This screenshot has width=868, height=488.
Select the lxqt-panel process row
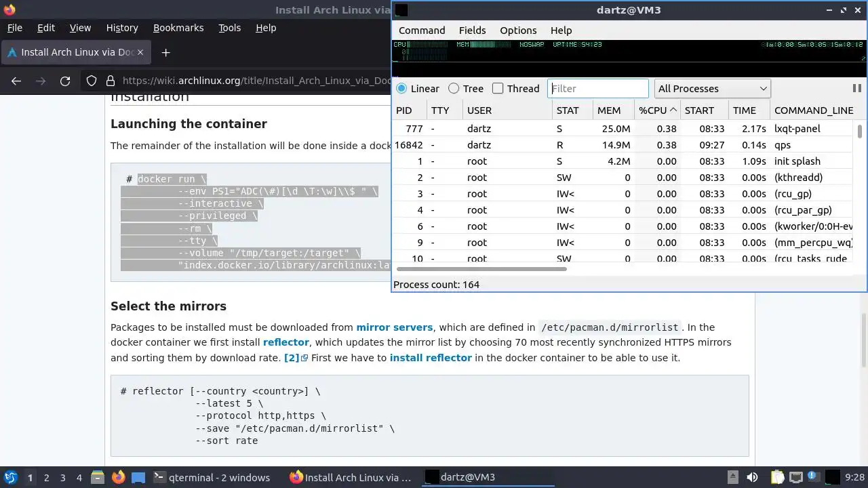pos(623,129)
